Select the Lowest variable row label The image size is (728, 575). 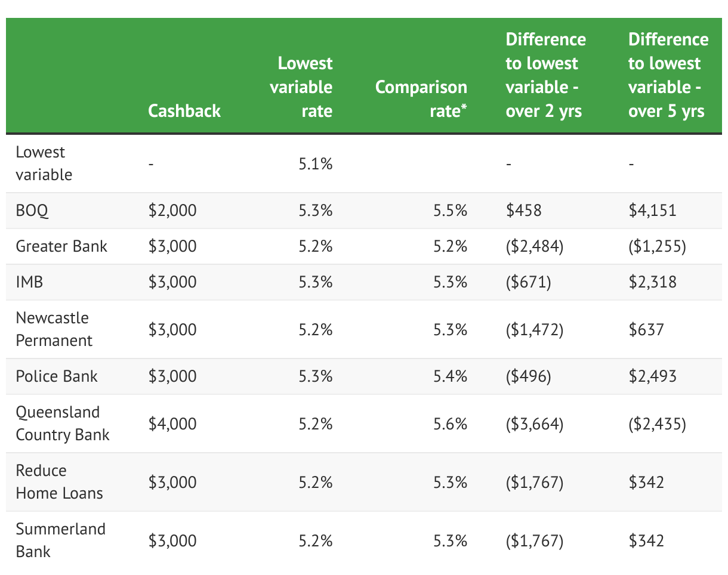tap(44, 163)
